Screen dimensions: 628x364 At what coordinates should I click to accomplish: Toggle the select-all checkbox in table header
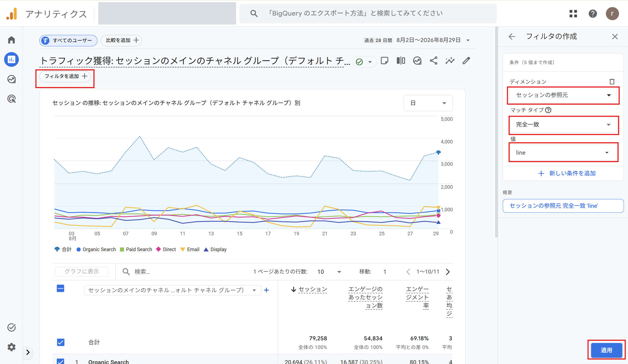coord(61,288)
